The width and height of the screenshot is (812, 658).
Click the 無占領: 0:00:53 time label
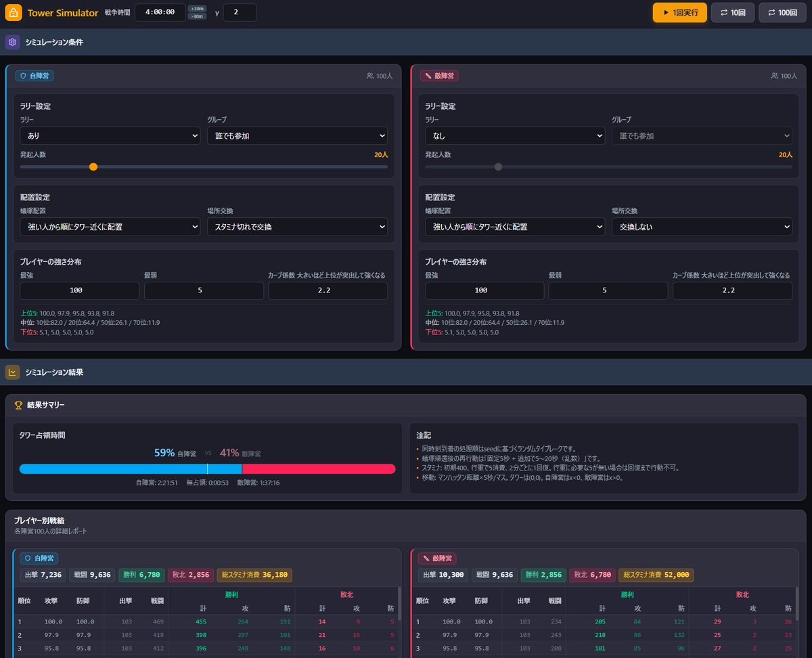[x=207, y=483]
